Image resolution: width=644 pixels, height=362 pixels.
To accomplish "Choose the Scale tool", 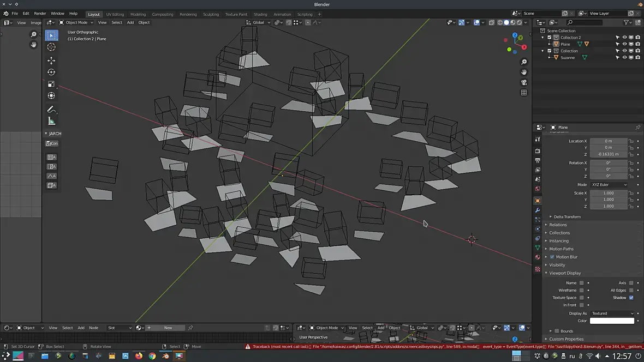I will (51, 84).
